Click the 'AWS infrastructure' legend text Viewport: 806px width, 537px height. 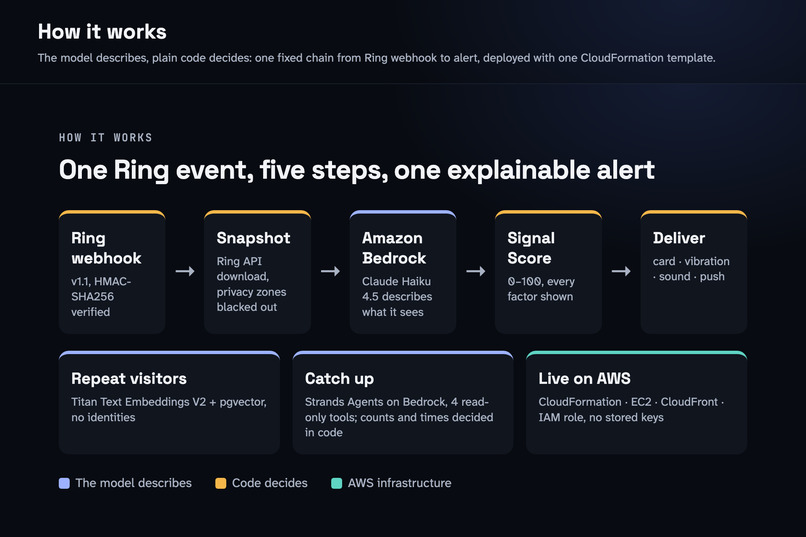point(399,483)
